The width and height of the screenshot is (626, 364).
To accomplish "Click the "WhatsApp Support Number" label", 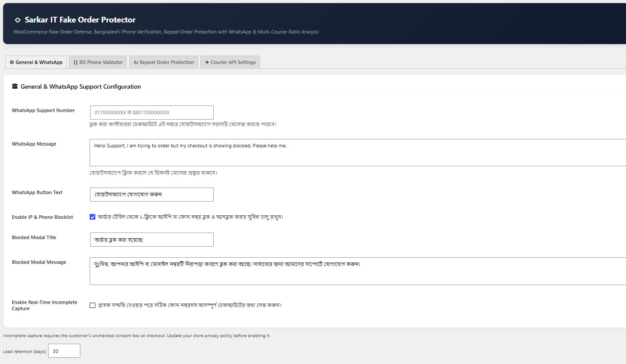I will (x=43, y=110).
